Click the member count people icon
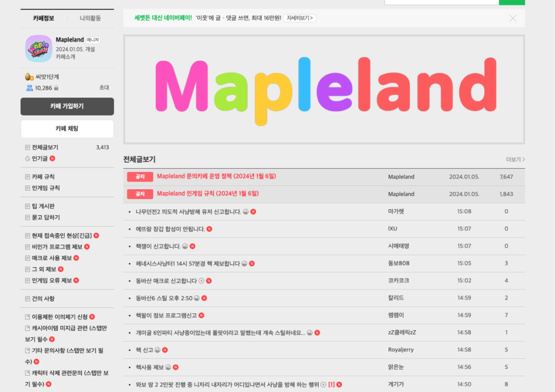Viewport: 555px width, 392px height. 29,88
